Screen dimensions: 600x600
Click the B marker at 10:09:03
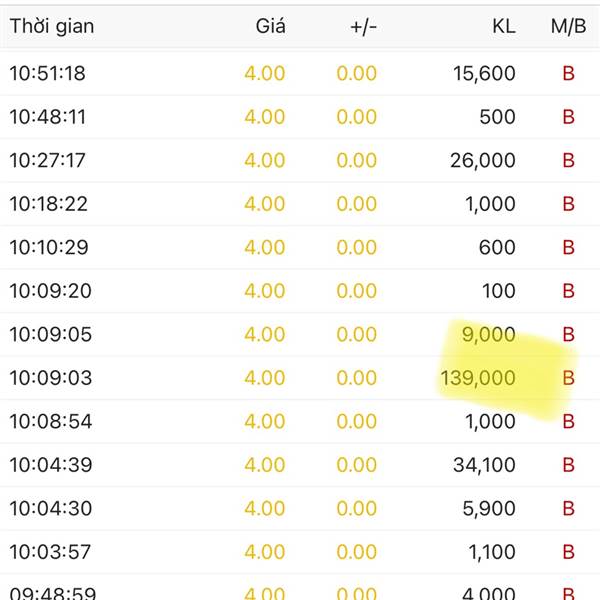[569, 378]
